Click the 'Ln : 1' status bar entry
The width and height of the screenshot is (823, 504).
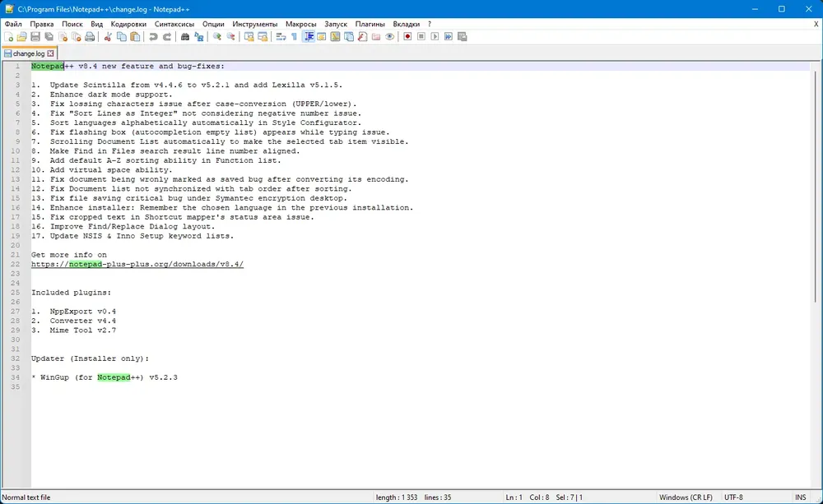coord(514,497)
